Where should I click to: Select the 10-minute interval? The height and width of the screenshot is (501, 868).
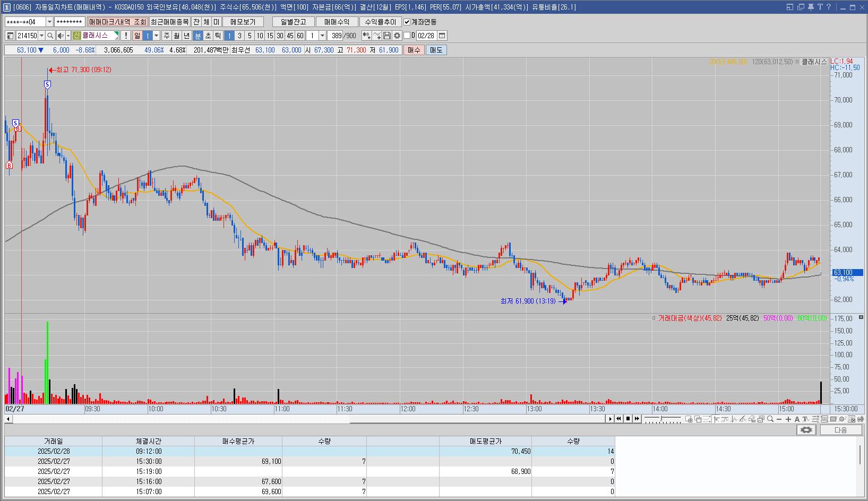coord(260,36)
